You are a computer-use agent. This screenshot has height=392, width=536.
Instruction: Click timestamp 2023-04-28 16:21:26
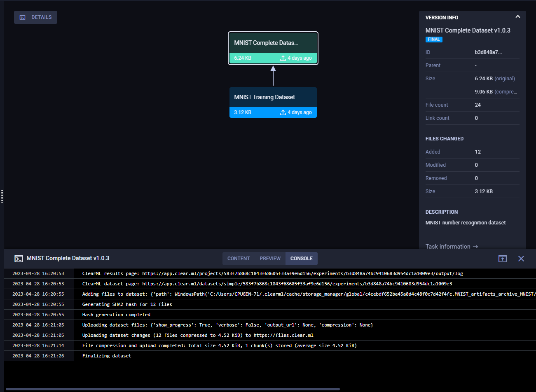click(x=38, y=356)
